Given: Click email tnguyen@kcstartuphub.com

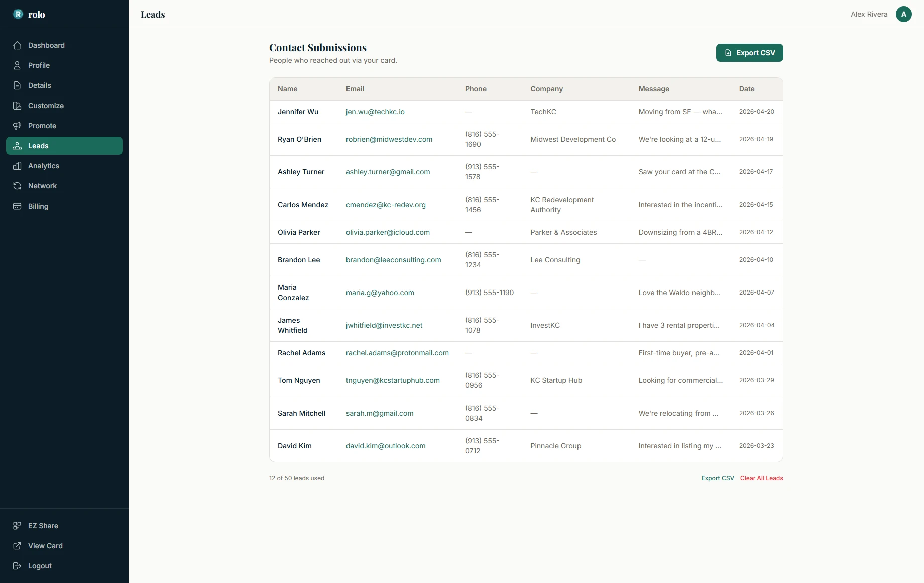Looking at the screenshot, I should click(x=393, y=380).
